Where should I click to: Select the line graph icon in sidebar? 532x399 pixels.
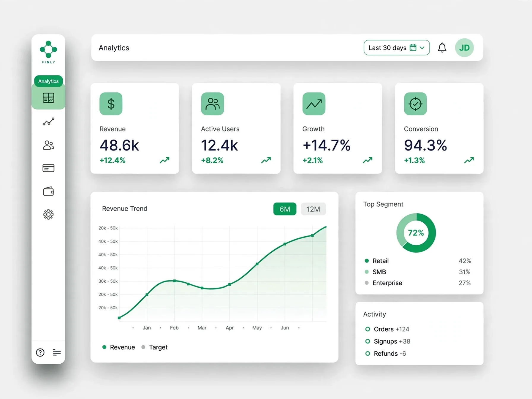click(48, 121)
